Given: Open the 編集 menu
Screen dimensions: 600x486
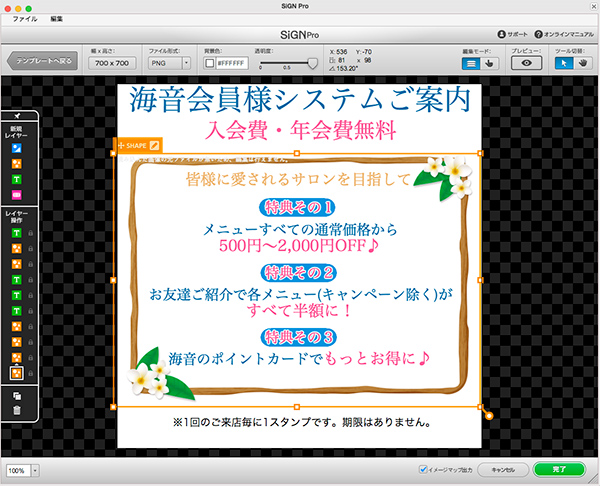Looking at the screenshot, I should coord(56,20).
